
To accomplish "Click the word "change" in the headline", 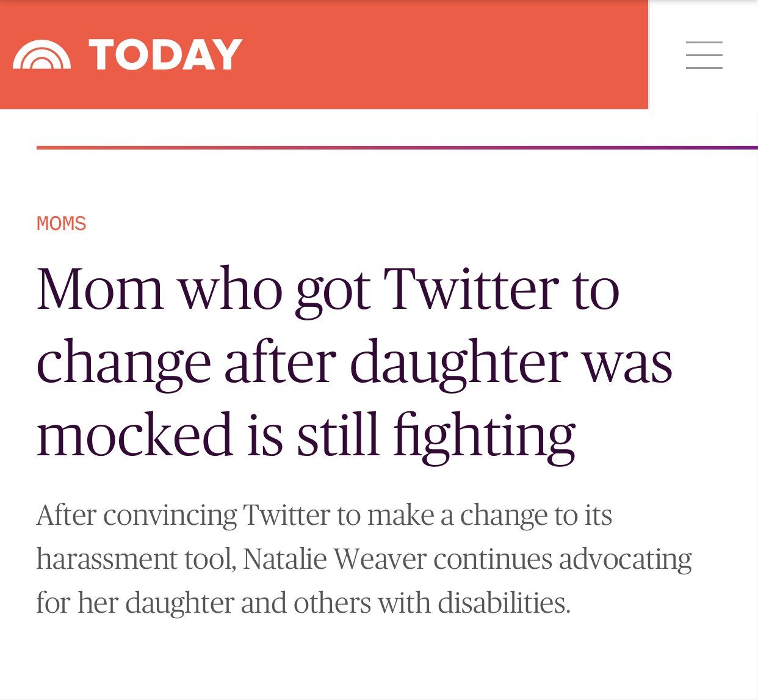I will (124, 363).
